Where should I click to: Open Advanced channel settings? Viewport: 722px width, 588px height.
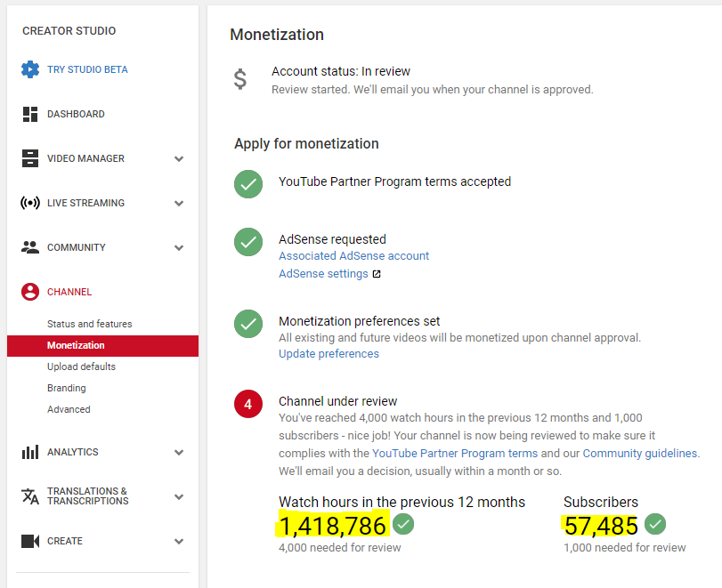[69, 409]
